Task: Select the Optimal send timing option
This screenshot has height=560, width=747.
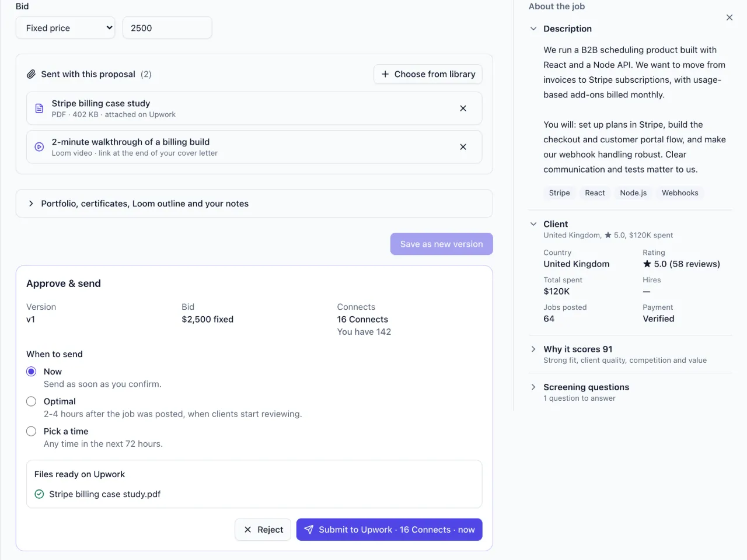Action: click(x=32, y=401)
